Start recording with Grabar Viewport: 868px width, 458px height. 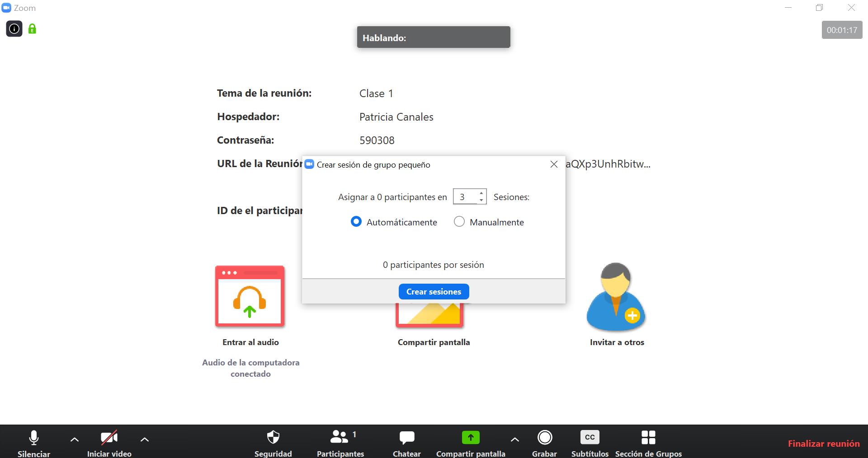click(545, 444)
